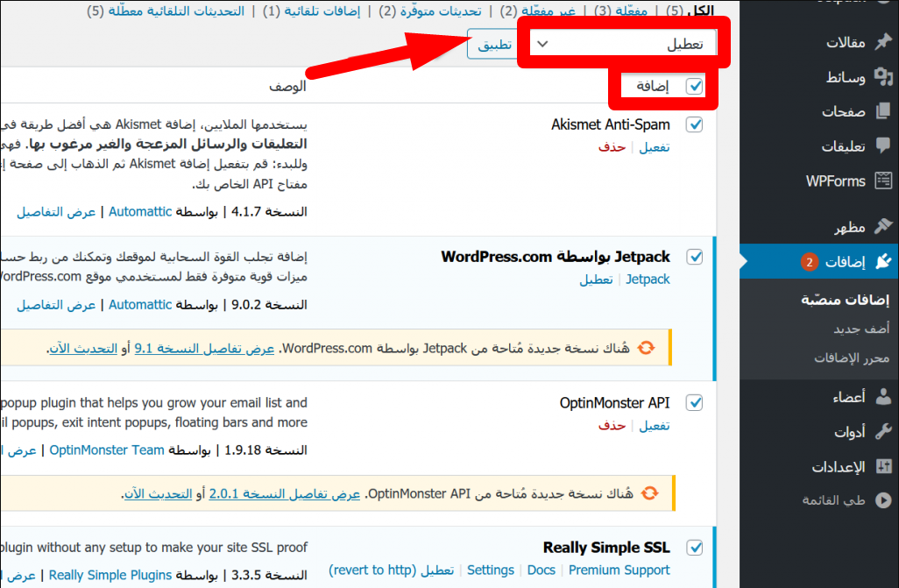Click the OptinMonster Team author link

pyautogui.click(x=107, y=450)
